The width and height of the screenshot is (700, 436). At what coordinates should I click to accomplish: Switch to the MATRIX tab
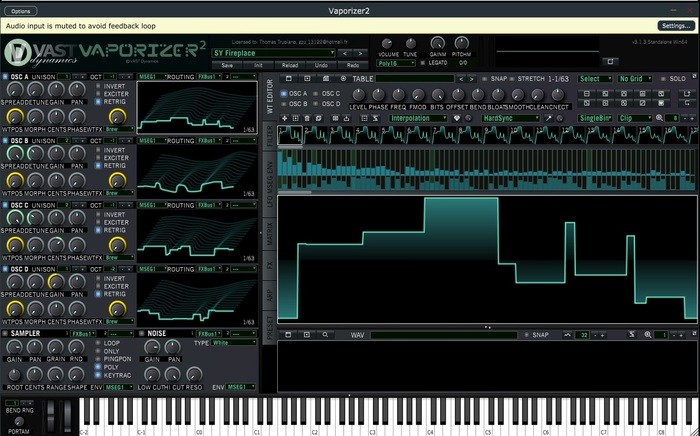click(269, 234)
